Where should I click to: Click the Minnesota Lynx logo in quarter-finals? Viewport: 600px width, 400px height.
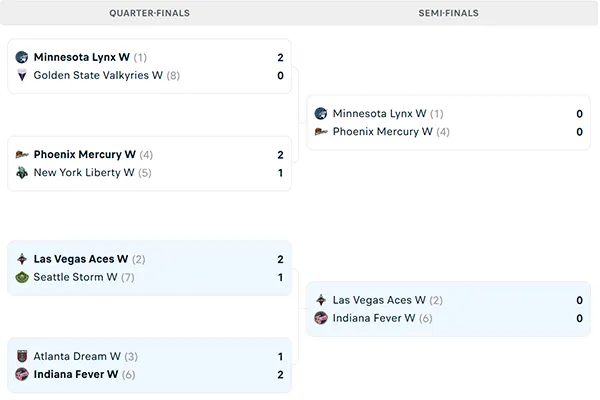(22, 58)
